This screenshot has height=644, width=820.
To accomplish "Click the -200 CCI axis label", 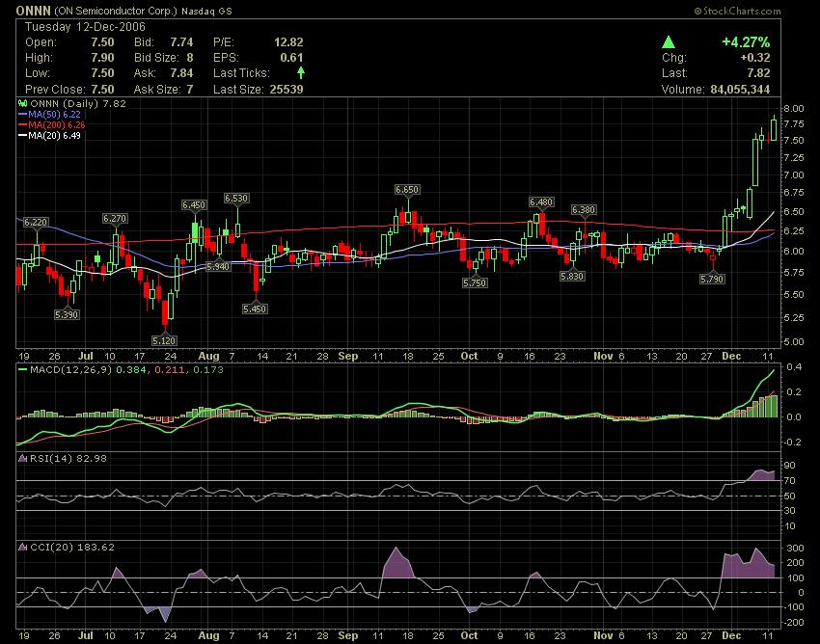I will (794, 623).
